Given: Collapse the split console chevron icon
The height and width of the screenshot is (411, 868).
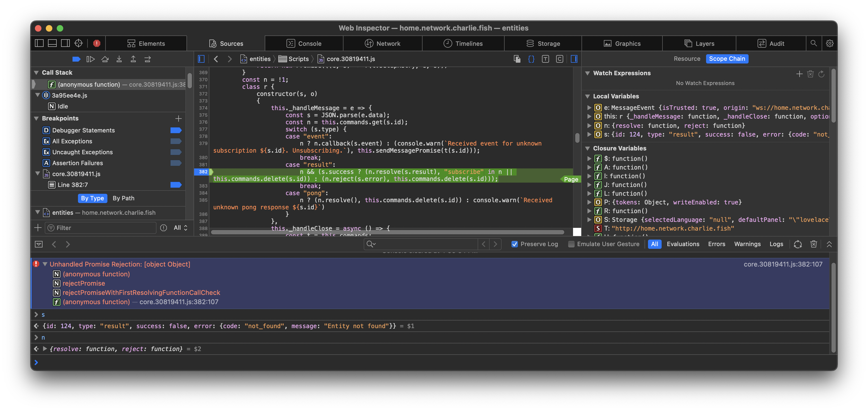Looking at the screenshot, I should pos(829,244).
